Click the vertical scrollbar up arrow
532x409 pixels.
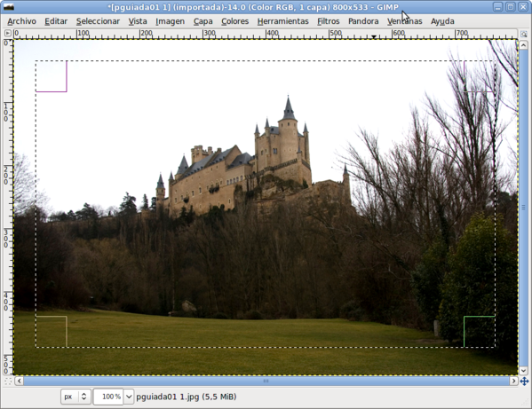[x=523, y=45]
